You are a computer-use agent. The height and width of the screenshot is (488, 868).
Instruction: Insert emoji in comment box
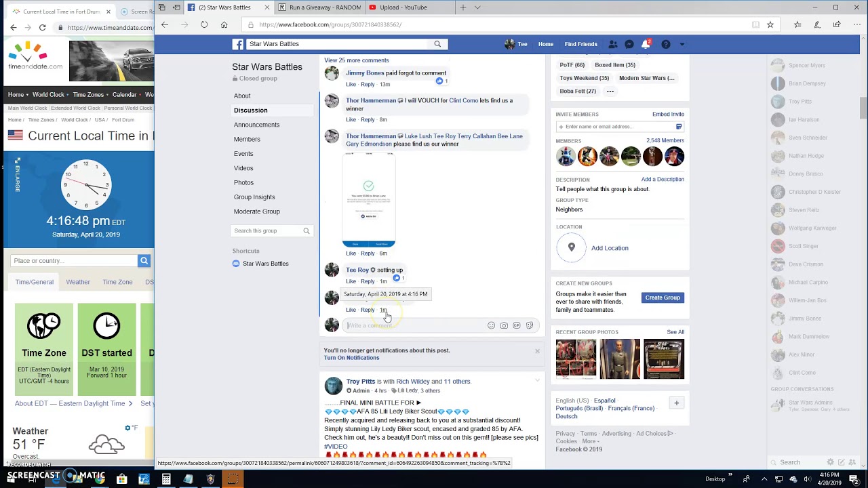tap(491, 325)
